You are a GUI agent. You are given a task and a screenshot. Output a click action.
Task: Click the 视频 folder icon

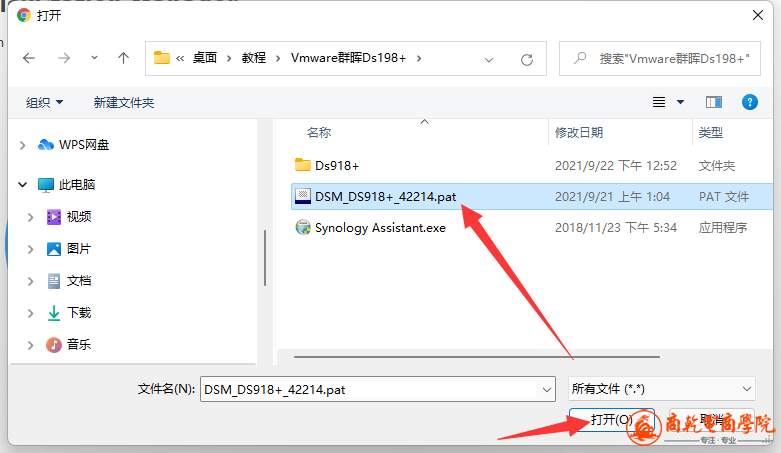coord(54,217)
